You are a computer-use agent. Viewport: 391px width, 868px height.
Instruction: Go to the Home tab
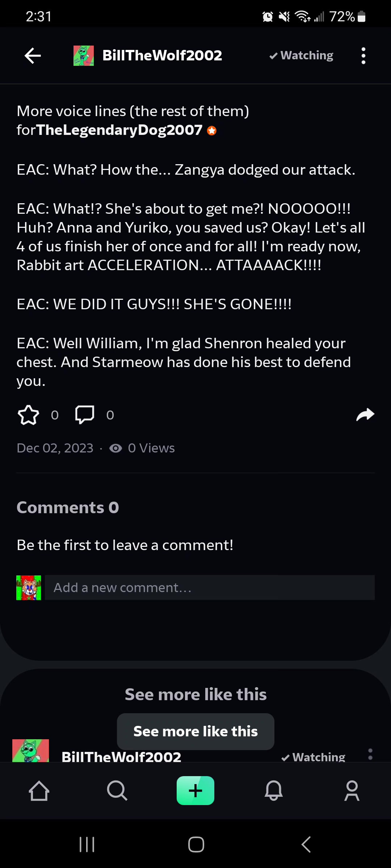[39, 791]
